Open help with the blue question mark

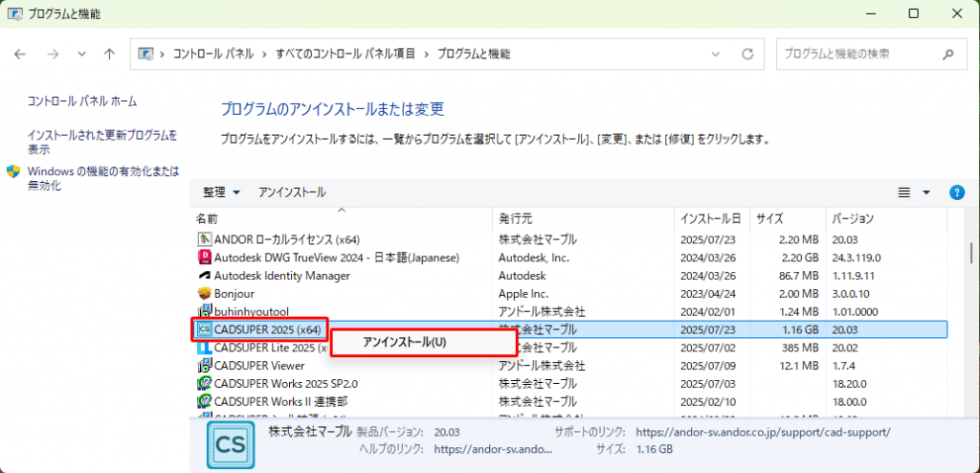(x=956, y=192)
